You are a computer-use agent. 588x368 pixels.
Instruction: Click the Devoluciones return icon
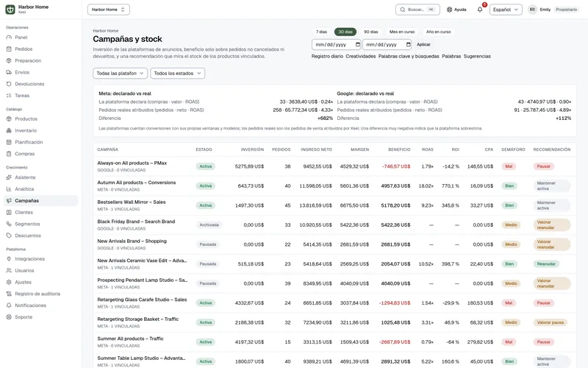coord(9,84)
